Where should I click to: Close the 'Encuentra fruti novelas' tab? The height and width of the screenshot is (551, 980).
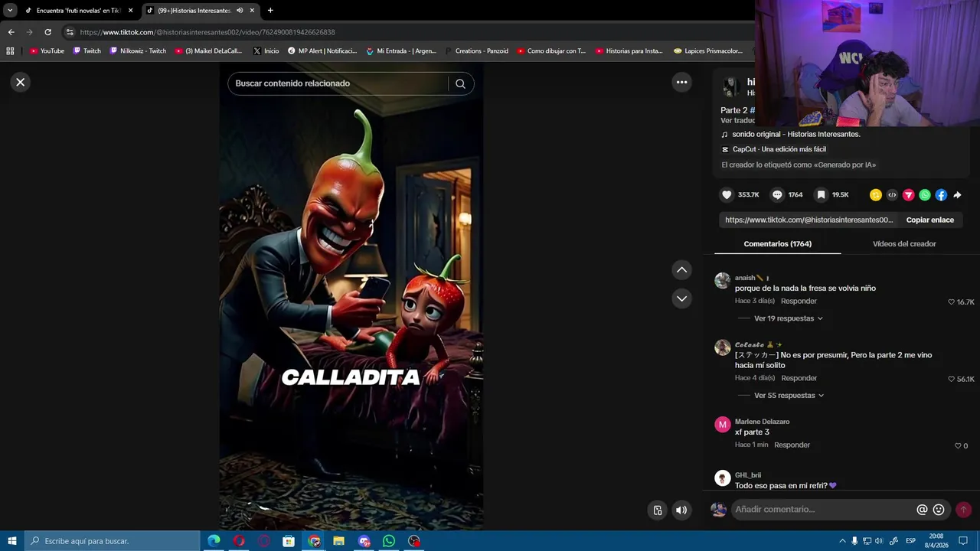point(130,11)
